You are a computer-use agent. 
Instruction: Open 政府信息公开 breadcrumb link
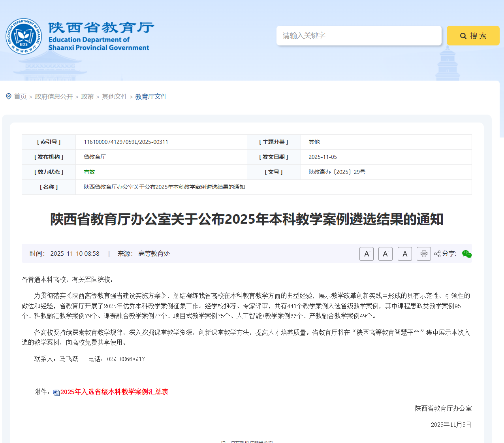tap(54, 97)
